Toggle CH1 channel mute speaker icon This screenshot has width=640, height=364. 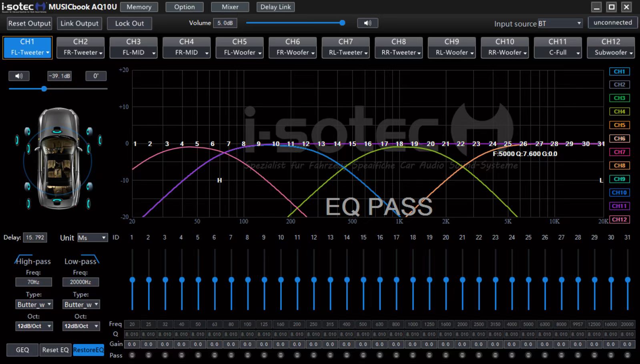19,76
